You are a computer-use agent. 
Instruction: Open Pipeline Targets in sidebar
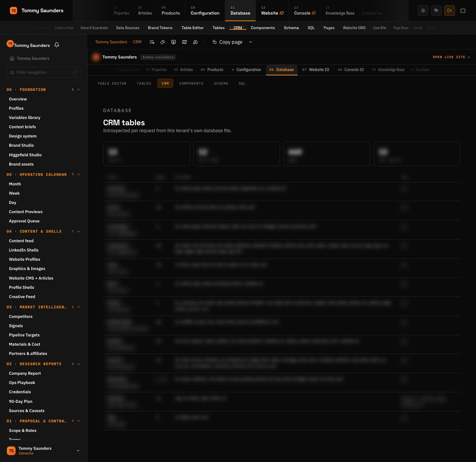tap(24, 335)
